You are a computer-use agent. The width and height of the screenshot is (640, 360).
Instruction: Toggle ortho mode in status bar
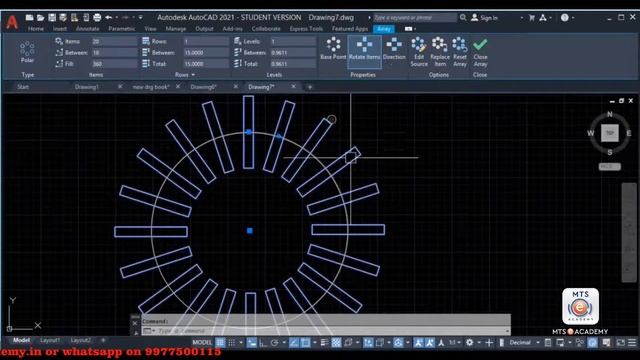coord(263,342)
